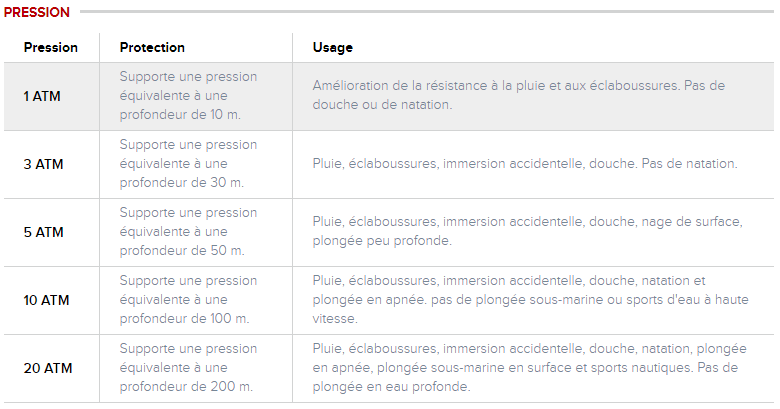Click the 200 m depth protection text
Viewport: 780px width, 409px height.
(x=188, y=367)
